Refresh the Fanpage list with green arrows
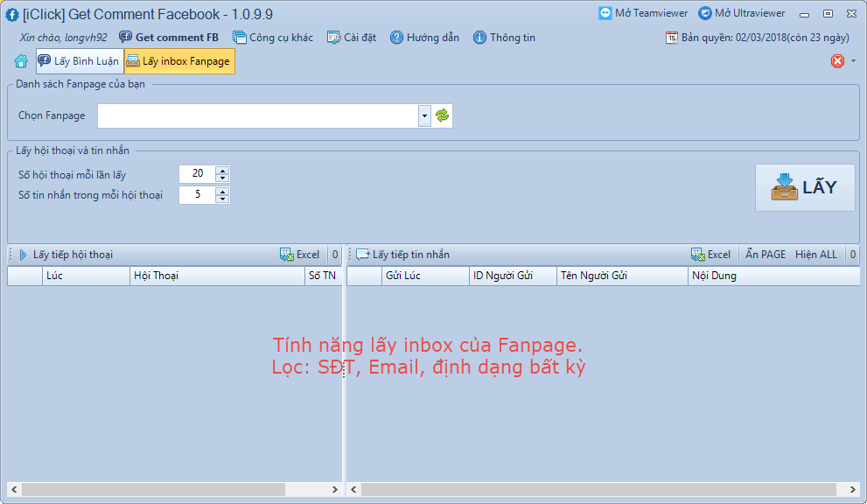The image size is (867, 504). (x=442, y=115)
